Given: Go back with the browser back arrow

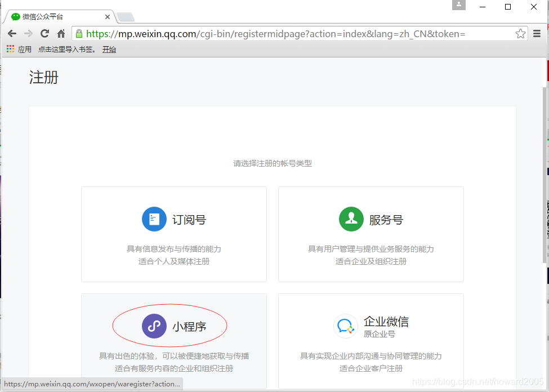Looking at the screenshot, I should point(12,34).
